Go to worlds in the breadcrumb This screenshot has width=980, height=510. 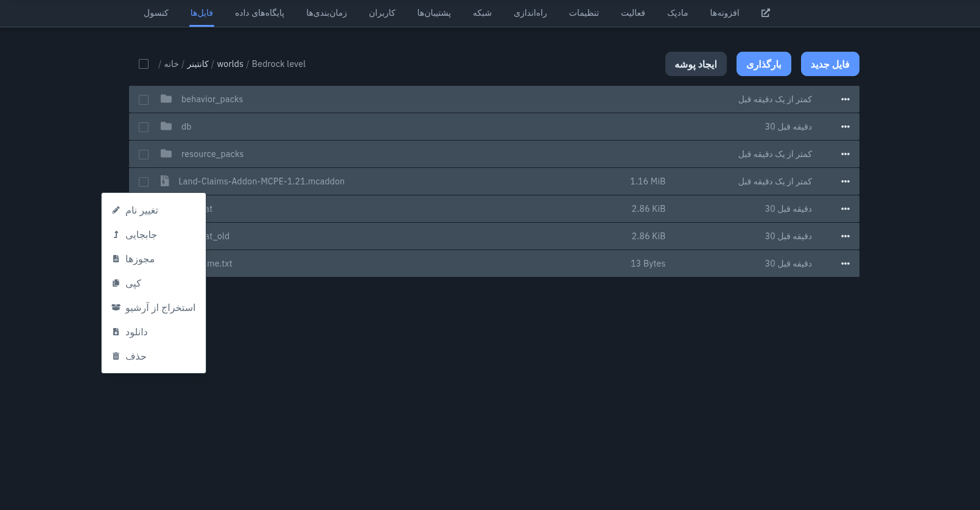(x=230, y=64)
